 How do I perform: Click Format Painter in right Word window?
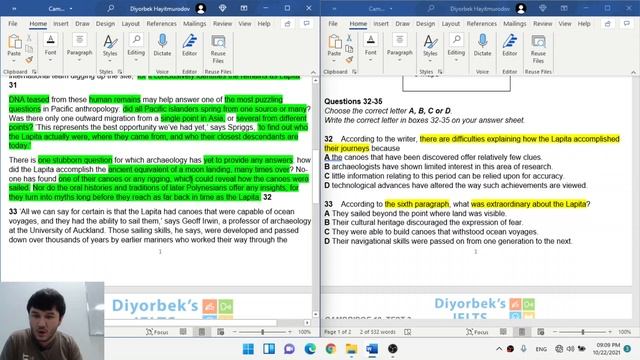349,60
